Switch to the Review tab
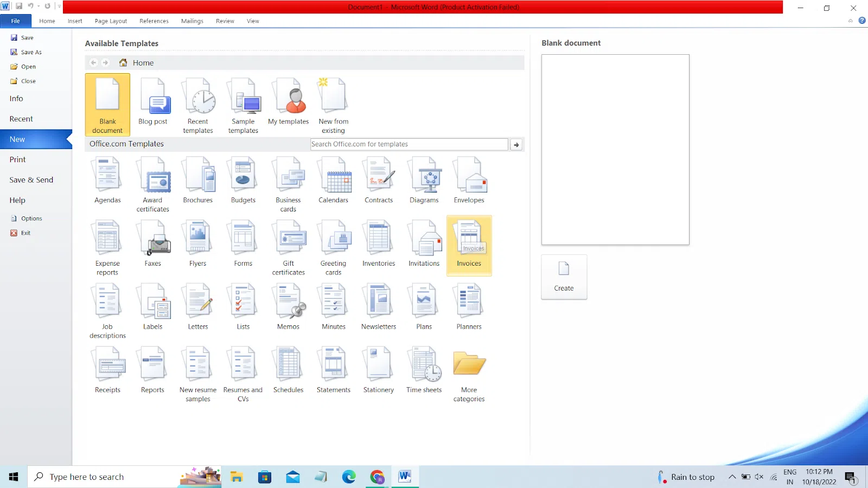Screen dimensions: 868x488 point(225,21)
